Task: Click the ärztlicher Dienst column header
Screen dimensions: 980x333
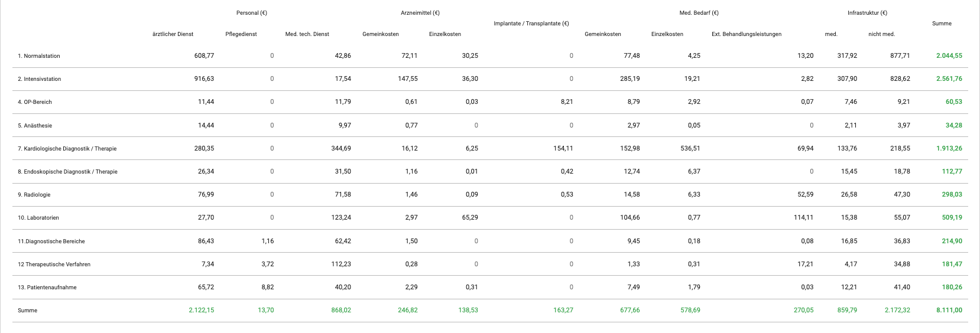Action: point(173,34)
